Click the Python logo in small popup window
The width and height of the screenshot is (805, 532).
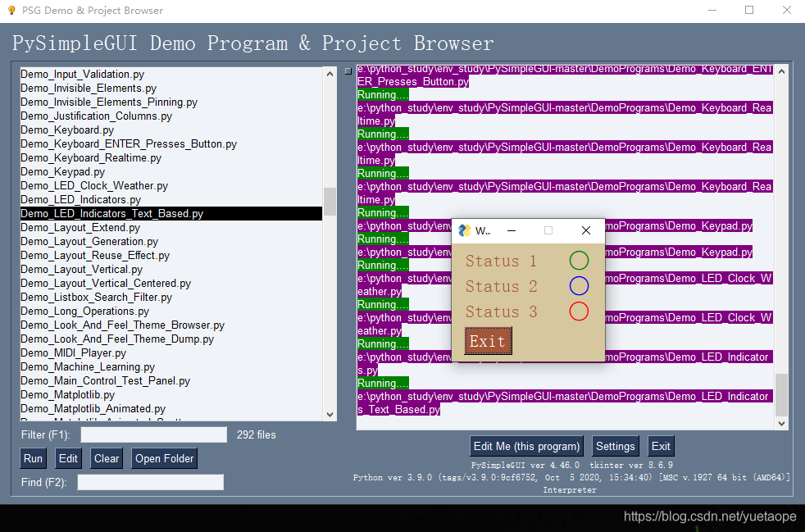pyautogui.click(x=465, y=230)
